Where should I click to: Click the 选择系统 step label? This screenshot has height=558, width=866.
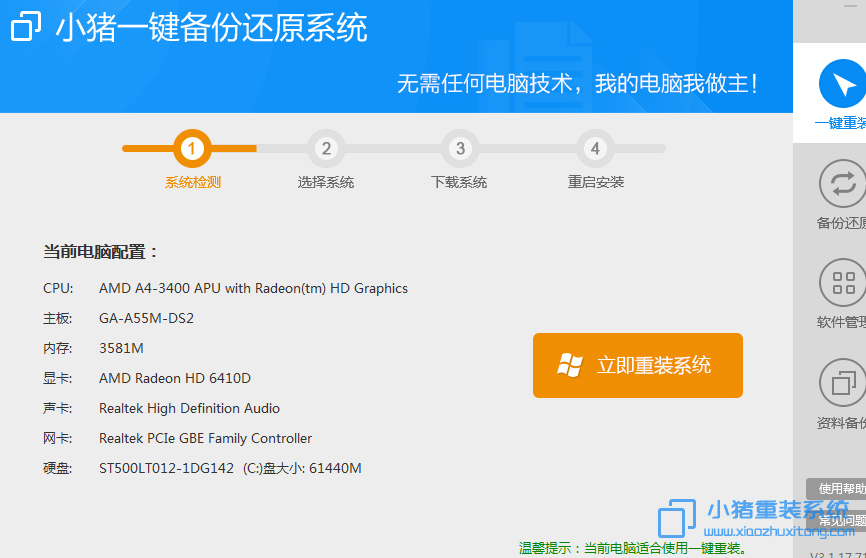point(326,182)
